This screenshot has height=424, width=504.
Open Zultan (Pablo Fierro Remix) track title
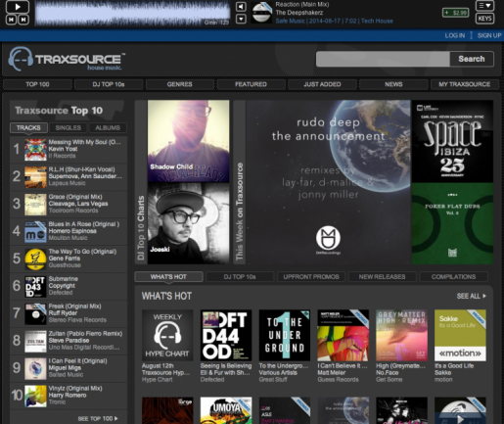click(x=85, y=334)
